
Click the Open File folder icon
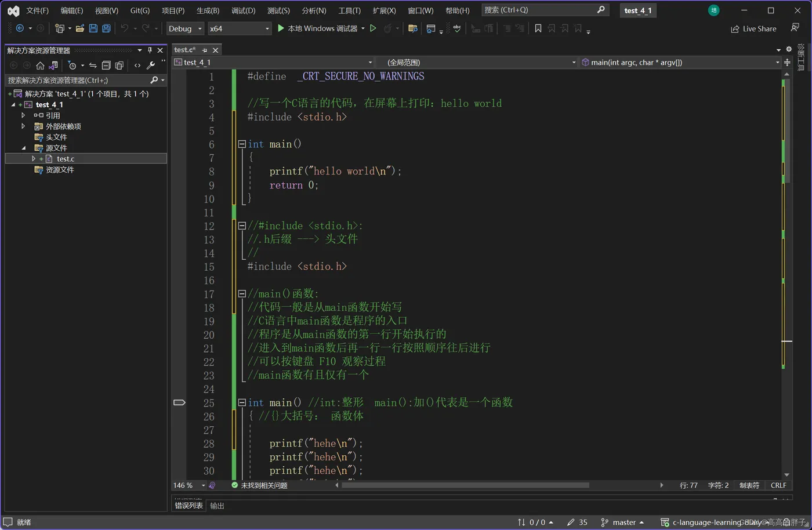80,28
